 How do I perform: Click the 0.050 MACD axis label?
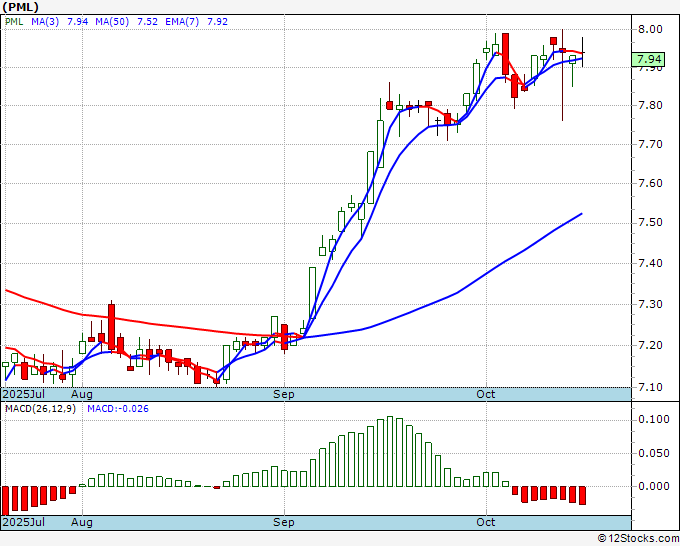coord(654,453)
